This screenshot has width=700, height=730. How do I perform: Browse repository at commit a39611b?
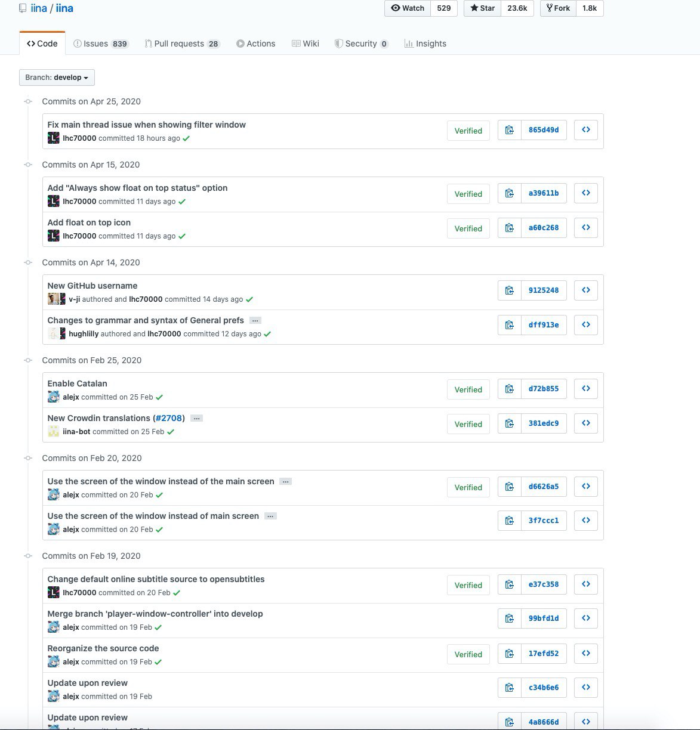[586, 193]
